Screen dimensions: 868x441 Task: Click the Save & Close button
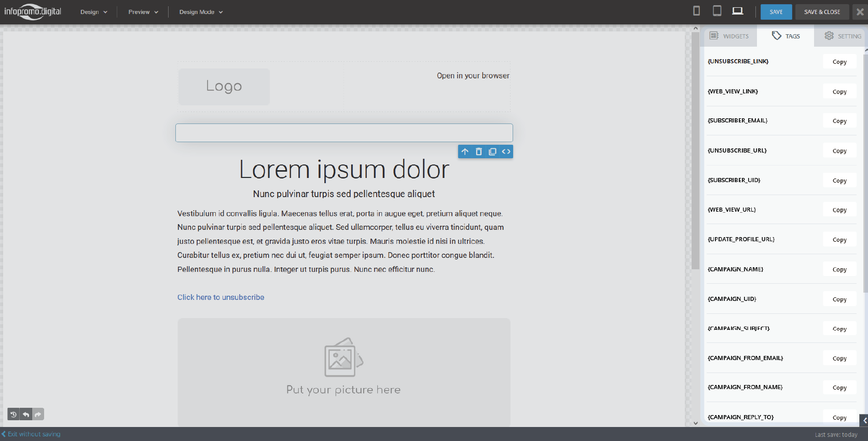pos(822,12)
